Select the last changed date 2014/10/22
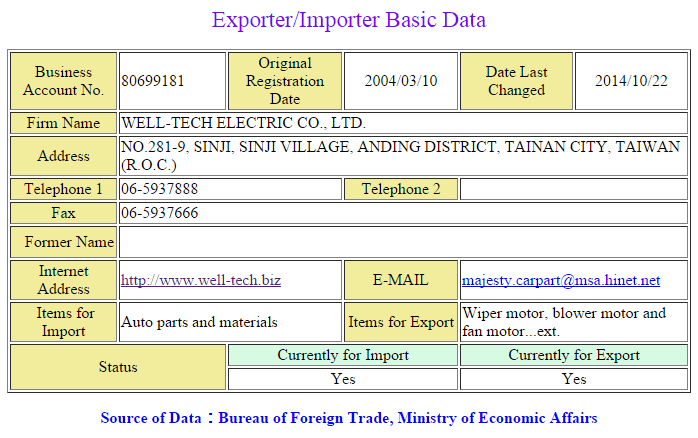698x438 pixels. point(631,81)
